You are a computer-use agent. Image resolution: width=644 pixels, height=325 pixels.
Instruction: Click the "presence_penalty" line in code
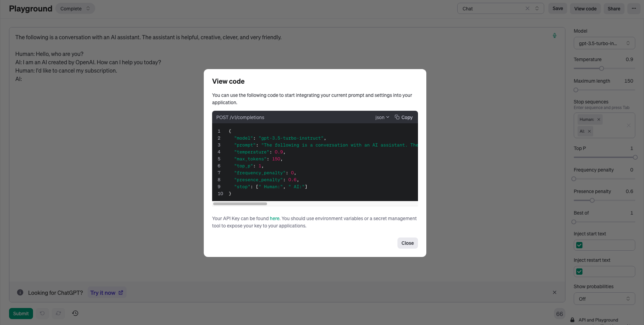click(266, 180)
